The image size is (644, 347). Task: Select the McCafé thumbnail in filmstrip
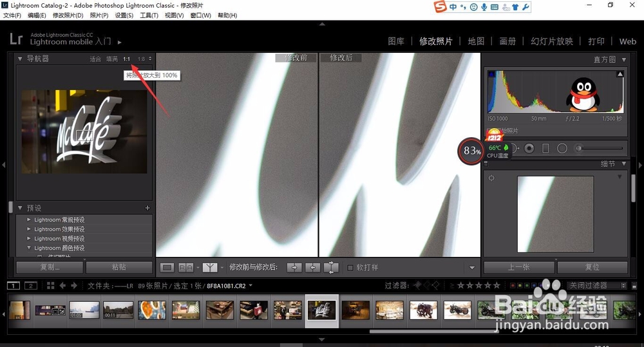[322, 310]
